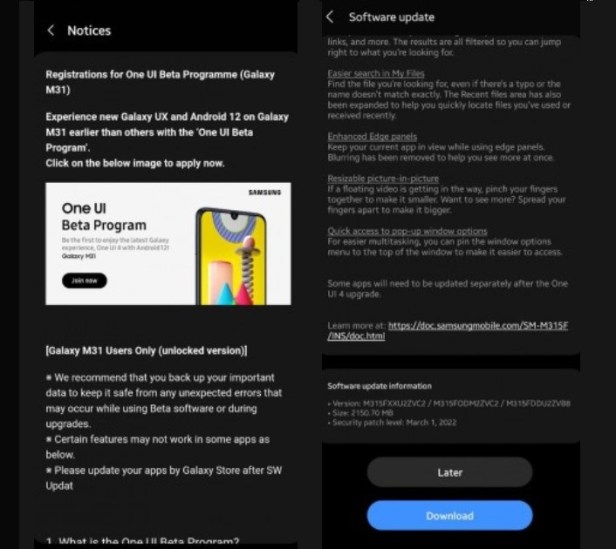The width and height of the screenshot is (616, 549).
Task: Tap the Later button
Action: tap(450, 472)
